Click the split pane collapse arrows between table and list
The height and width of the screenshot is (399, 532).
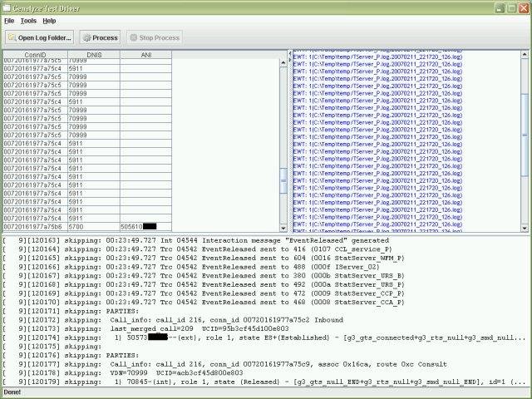click(x=290, y=57)
